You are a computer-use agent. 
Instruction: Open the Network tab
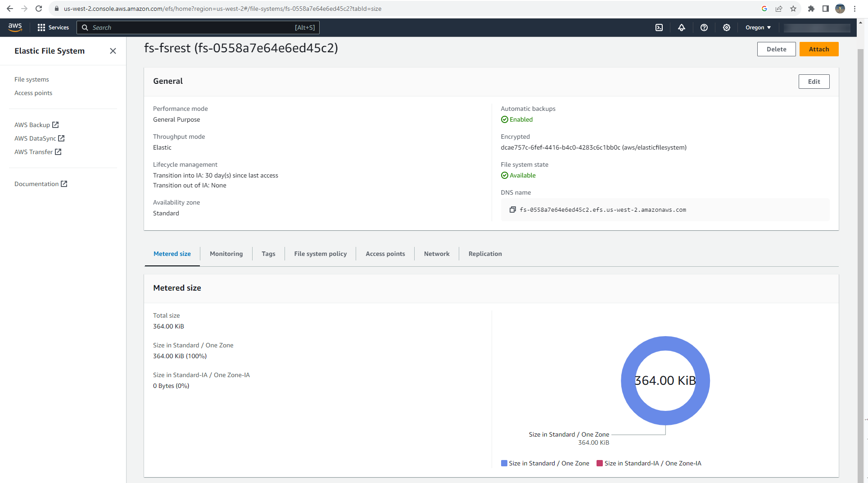436,254
